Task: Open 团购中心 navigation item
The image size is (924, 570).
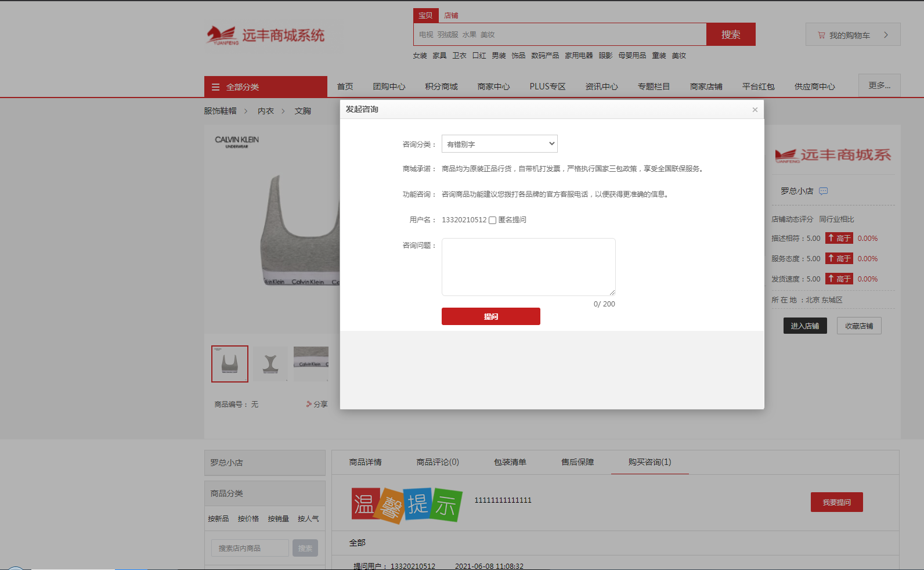Action: (x=389, y=86)
